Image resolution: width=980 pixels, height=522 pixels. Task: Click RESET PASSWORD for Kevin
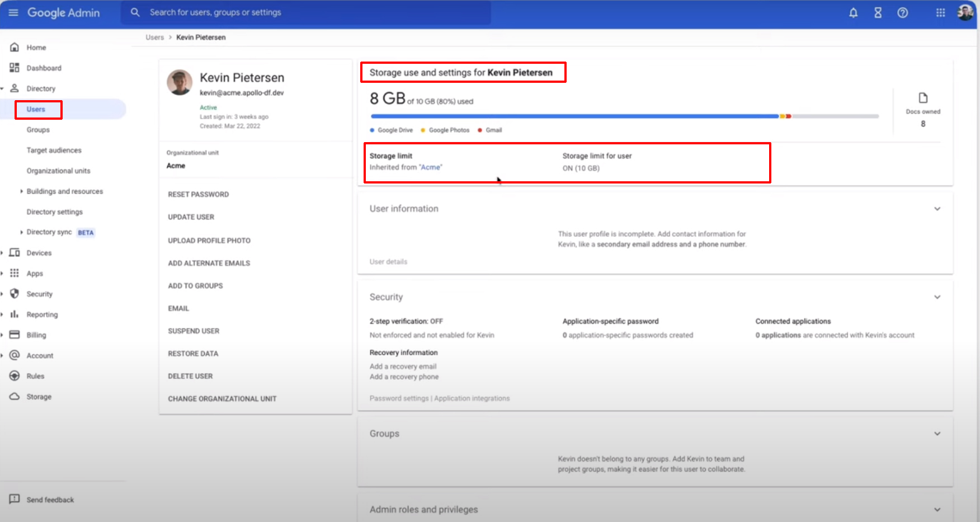[198, 194]
